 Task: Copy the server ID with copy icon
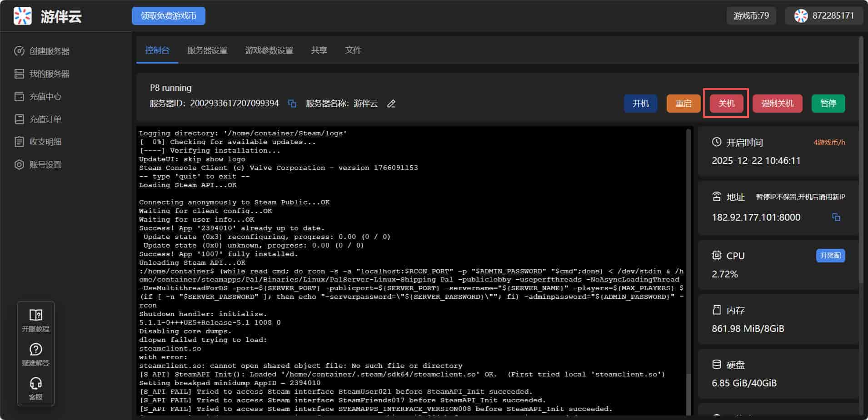pyautogui.click(x=292, y=104)
